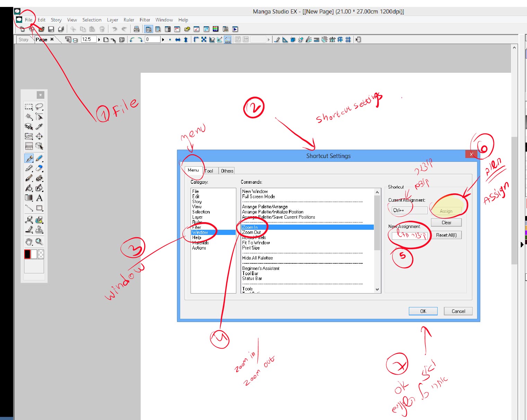Open the rotation angle dropdown arrow beside 0
This screenshot has height=420, width=527.
[x=163, y=40]
